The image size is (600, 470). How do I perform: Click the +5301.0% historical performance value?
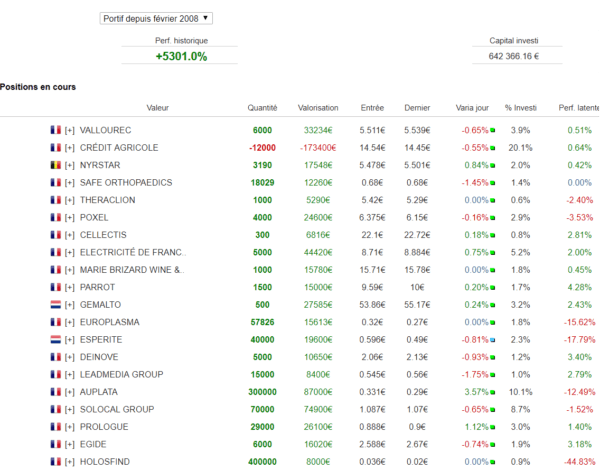click(181, 56)
